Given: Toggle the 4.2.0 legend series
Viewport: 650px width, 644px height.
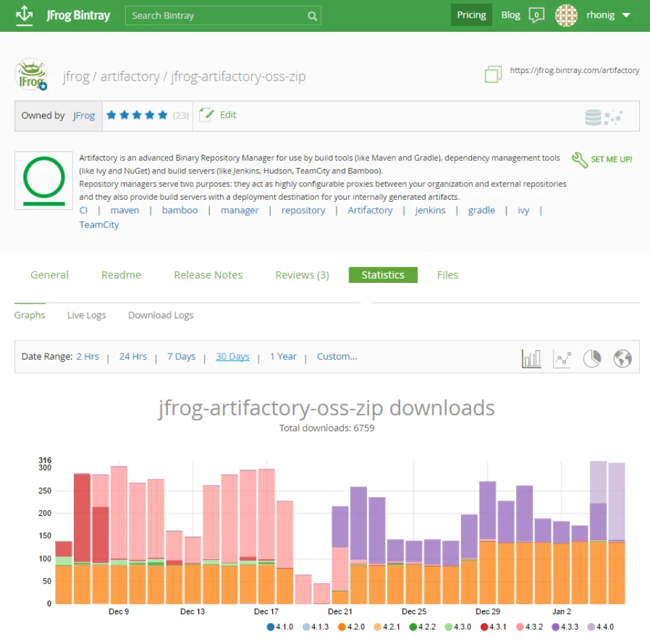Looking at the screenshot, I should pyautogui.click(x=351, y=626).
